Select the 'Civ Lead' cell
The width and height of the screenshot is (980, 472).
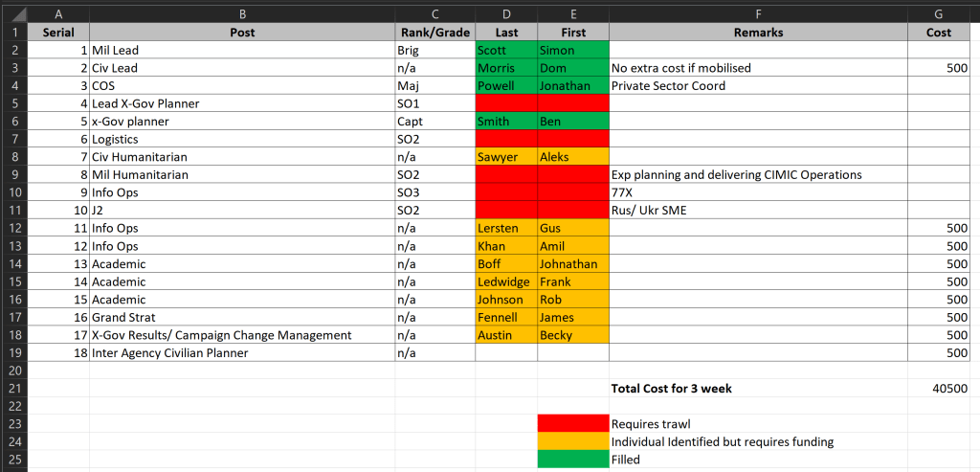point(242,68)
